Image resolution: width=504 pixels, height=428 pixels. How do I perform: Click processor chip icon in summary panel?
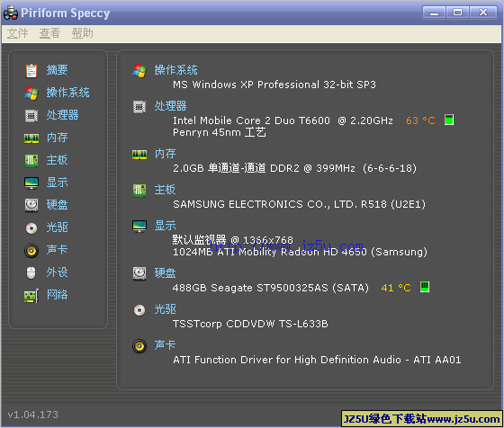139,107
